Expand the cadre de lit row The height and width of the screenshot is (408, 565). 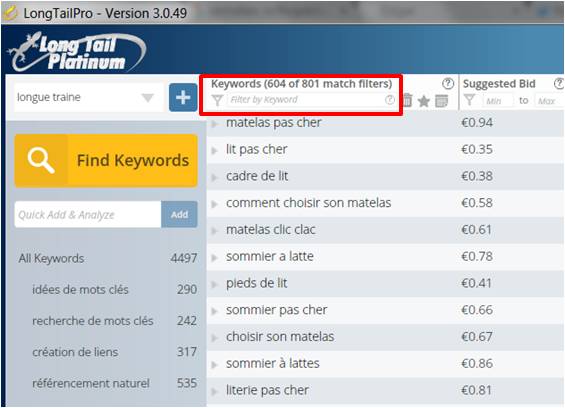(215, 177)
